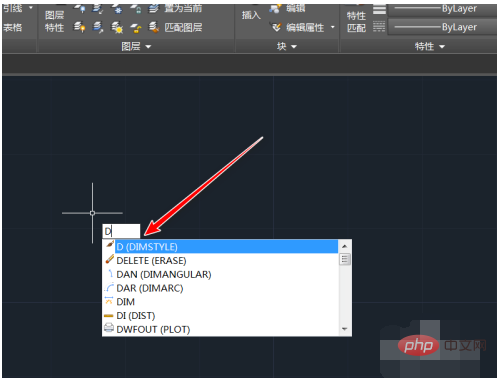Click the Freeze layer snowflake icon
Image resolution: width=497 pixels, height=378 pixels.
click(117, 8)
